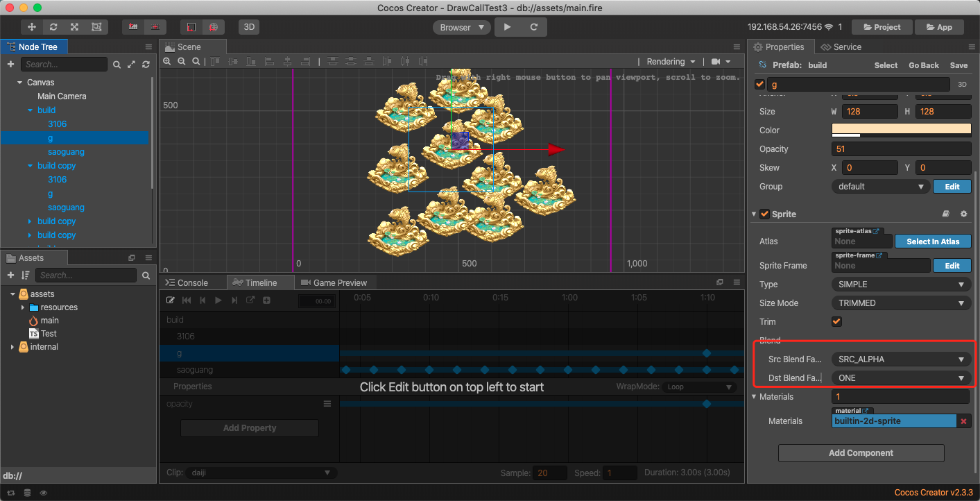This screenshot has height=501, width=980.
Task: Zoom in the Scene view
Action: point(167,61)
